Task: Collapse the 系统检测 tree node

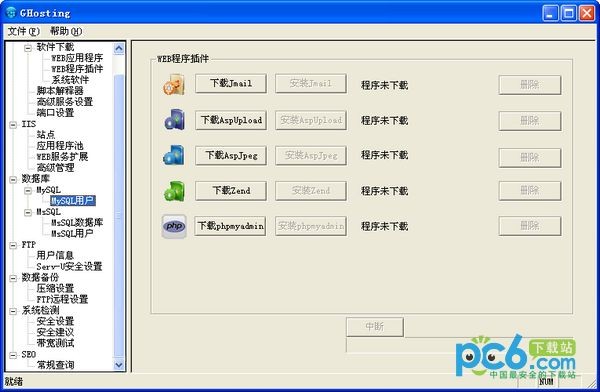Action: click(13, 311)
